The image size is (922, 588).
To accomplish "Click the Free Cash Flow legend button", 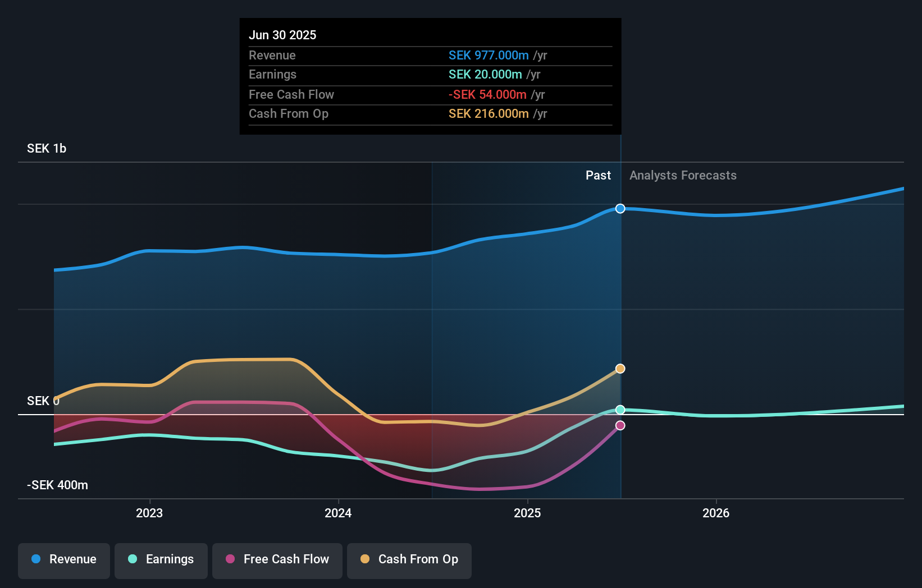I will 277,561.
